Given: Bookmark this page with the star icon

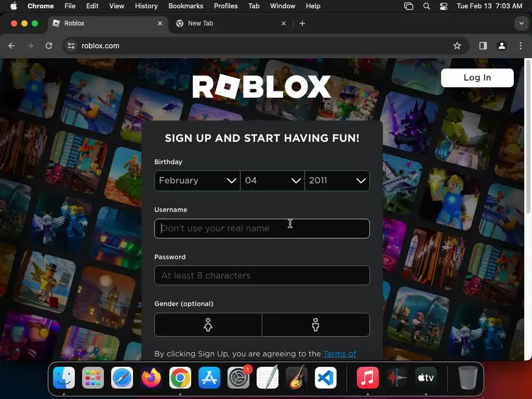Looking at the screenshot, I should click(457, 46).
